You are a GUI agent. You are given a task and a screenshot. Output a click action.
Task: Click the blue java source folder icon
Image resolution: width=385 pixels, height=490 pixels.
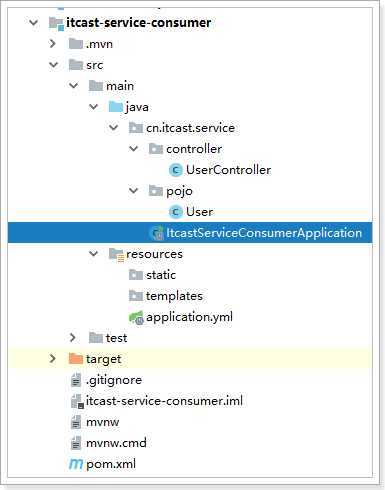(x=116, y=107)
